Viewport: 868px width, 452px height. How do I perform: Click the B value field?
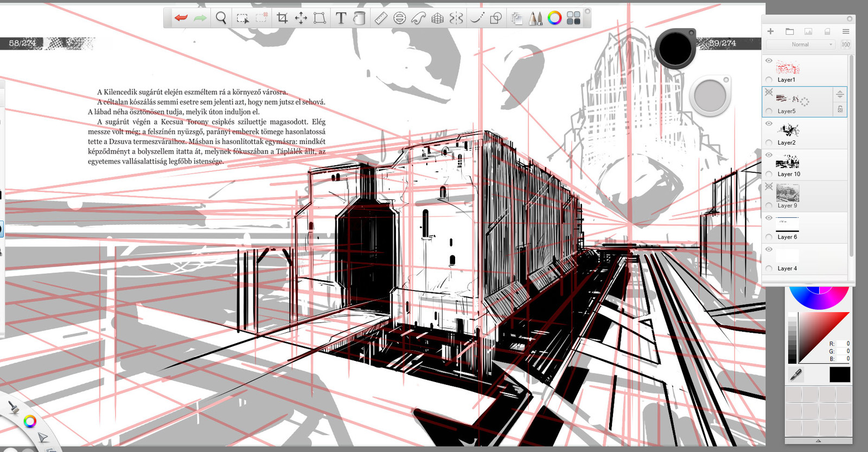844,359
